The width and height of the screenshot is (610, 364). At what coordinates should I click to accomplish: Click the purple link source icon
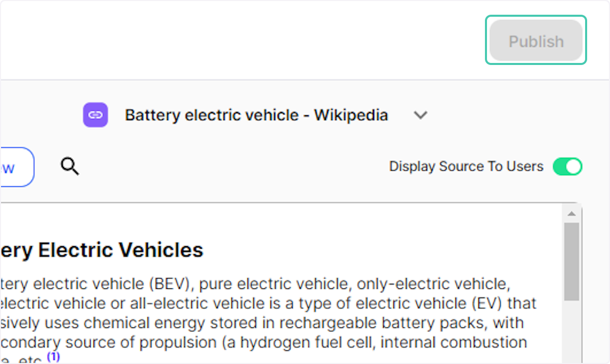click(96, 115)
